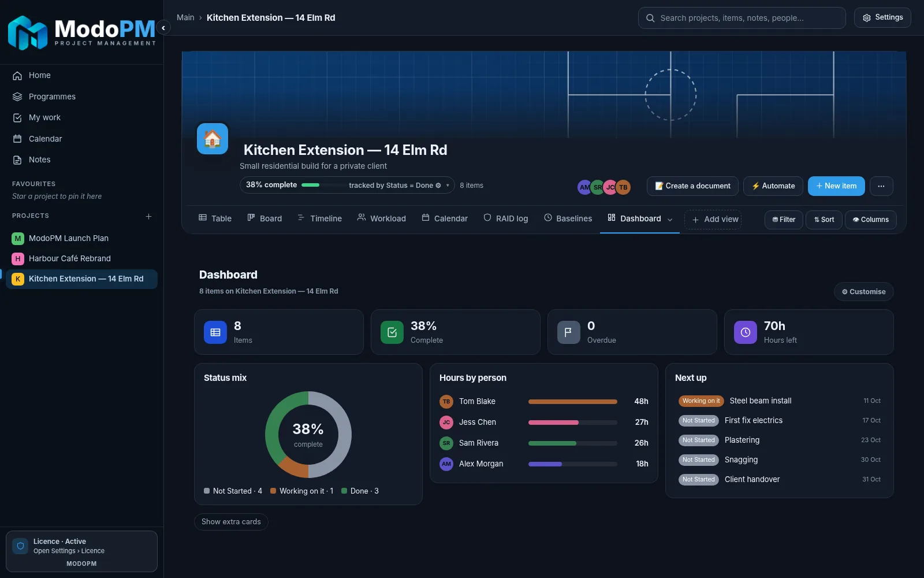Open Automate
This screenshot has height=578, width=924.
(x=773, y=186)
